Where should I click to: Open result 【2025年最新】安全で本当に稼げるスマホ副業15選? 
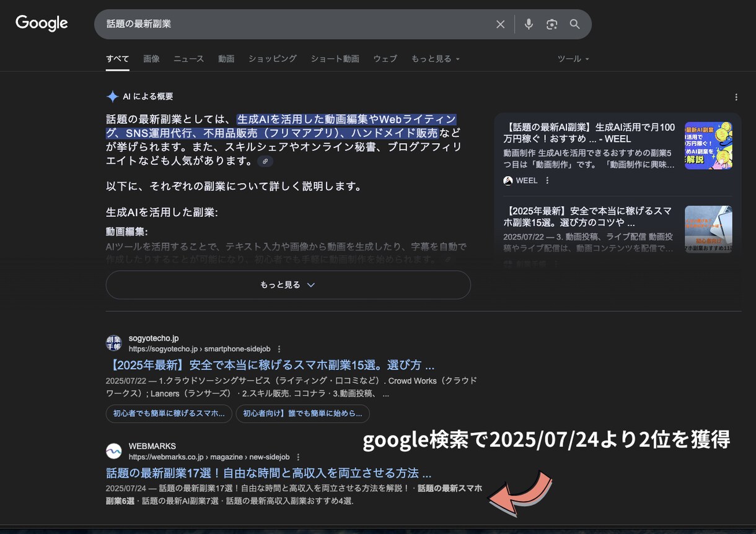pos(270,365)
